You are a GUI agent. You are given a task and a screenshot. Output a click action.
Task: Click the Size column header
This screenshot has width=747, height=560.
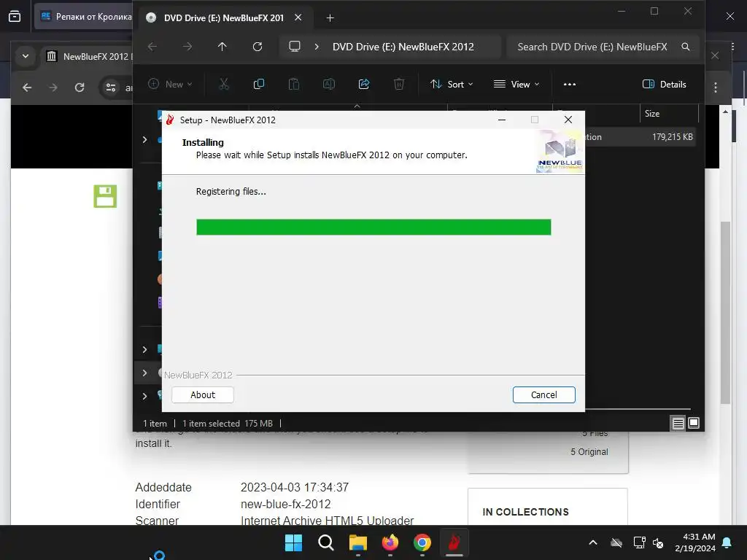coord(668,113)
